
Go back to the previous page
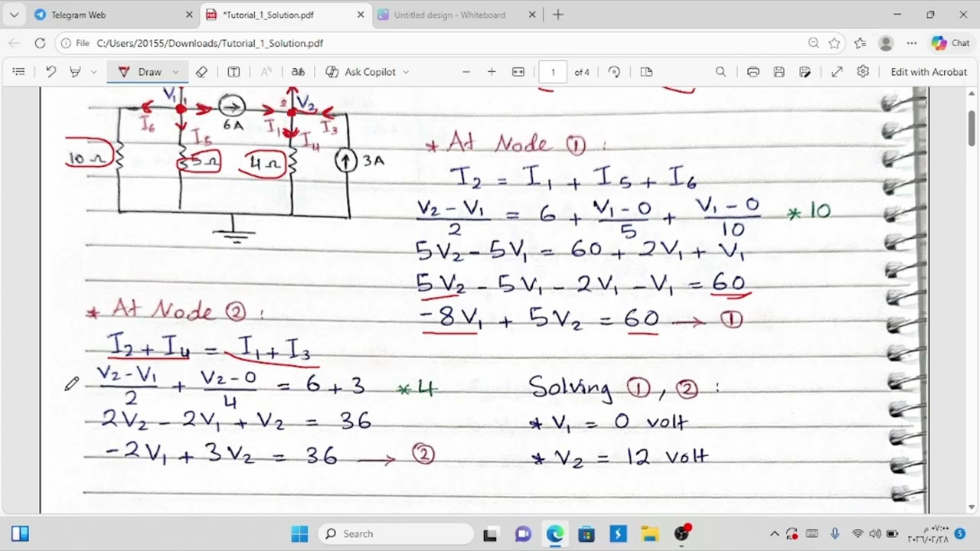point(14,44)
